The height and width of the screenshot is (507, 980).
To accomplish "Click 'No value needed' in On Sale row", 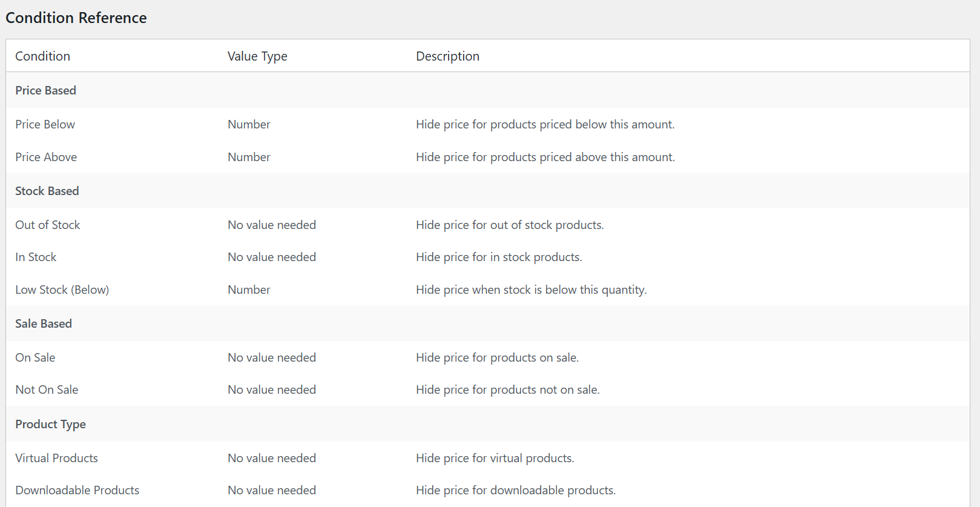I will click(272, 357).
